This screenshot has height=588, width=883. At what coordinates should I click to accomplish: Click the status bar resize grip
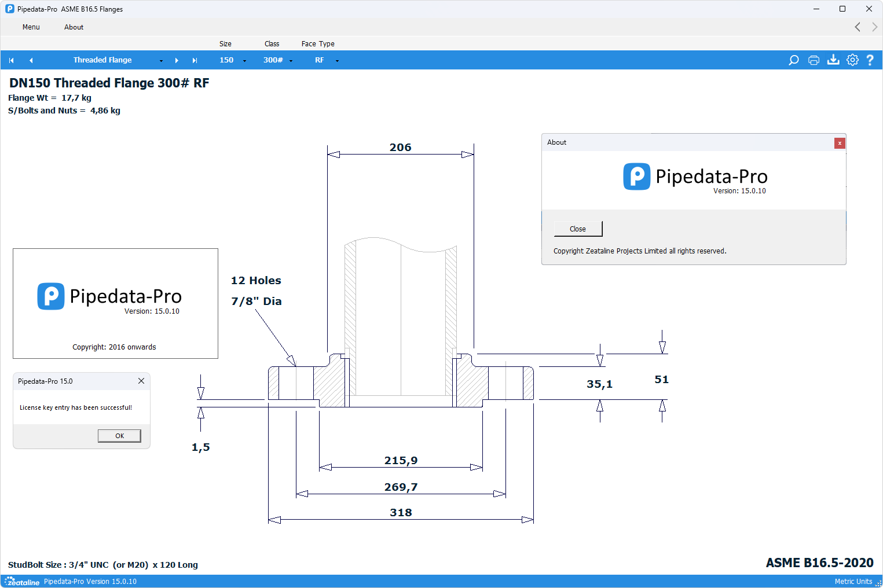tap(878, 583)
